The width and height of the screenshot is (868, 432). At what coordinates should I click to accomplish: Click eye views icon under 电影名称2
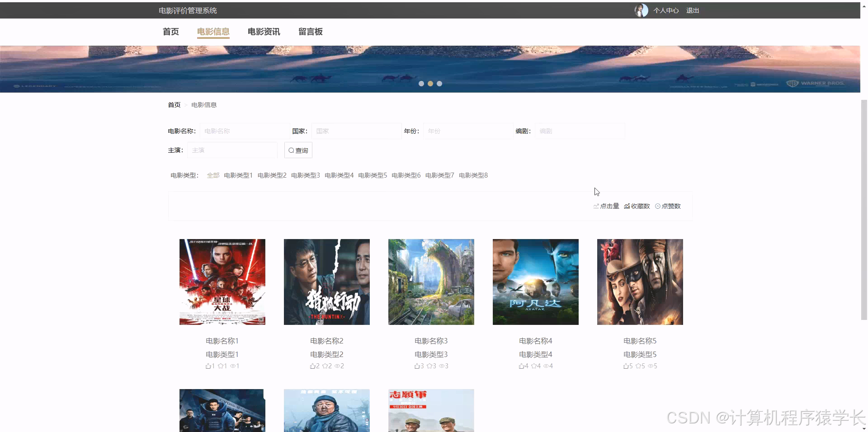point(337,366)
